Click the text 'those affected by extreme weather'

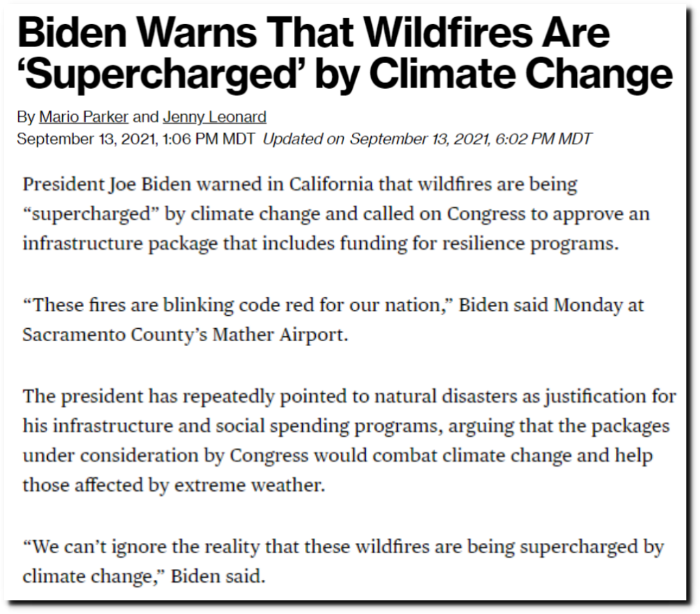174,485
